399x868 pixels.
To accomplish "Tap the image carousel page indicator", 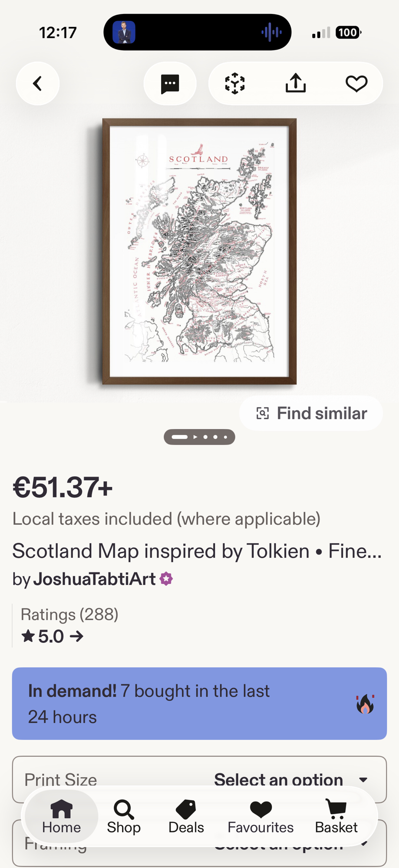I will tap(199, 437).
